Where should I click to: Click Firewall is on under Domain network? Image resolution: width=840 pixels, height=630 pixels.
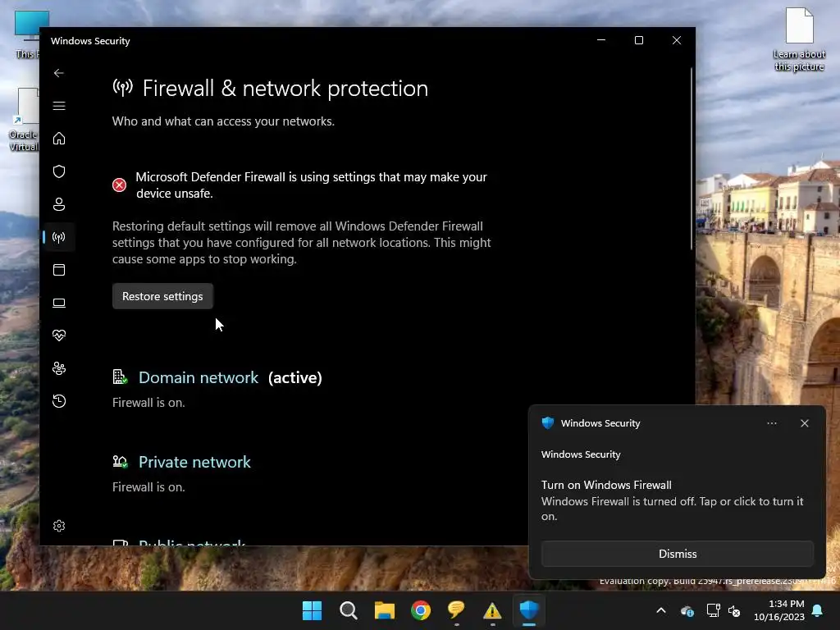coord(148,403)
